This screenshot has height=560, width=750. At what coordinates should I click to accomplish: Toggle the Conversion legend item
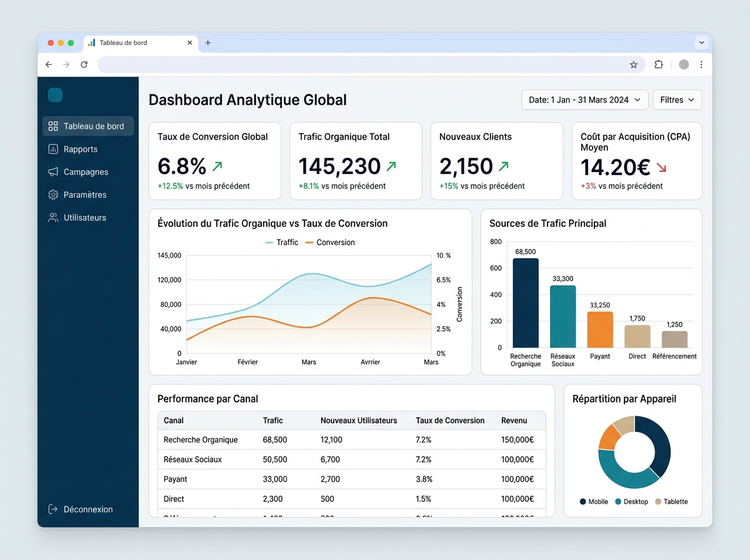pos(330,242)
